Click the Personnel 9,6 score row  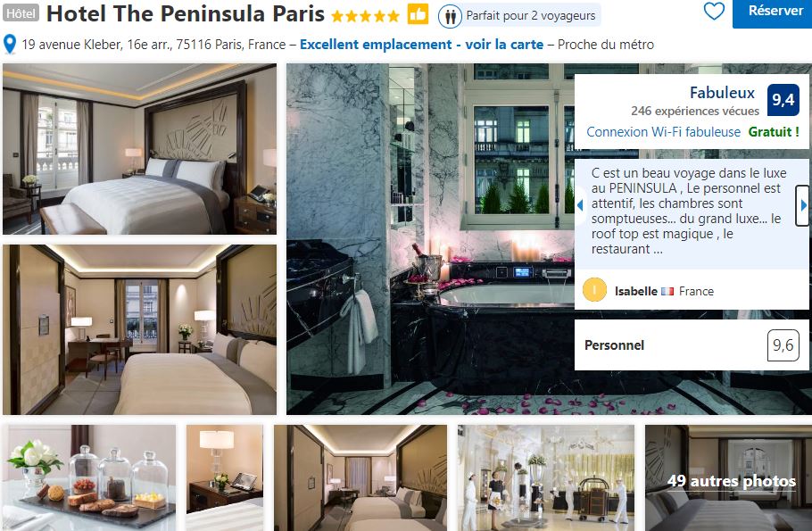(x=692, y=345)
